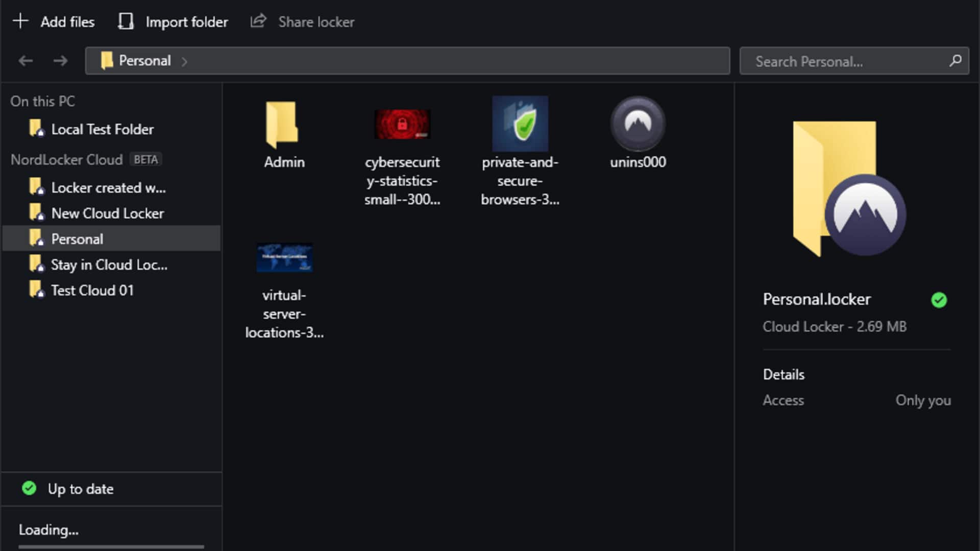Viewport: 980px width, 551px height.
Task: Click the Local Test Folder locker icon
Action: coord(37,129)
